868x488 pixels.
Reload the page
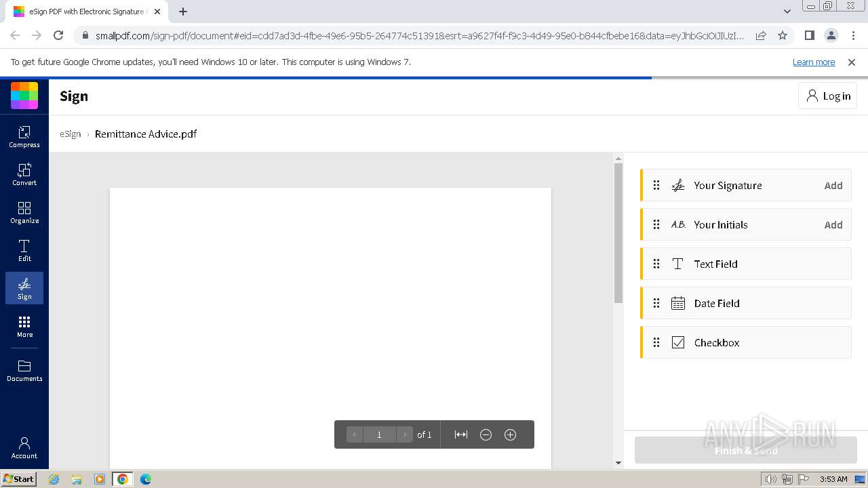click(x=58, y=35)
